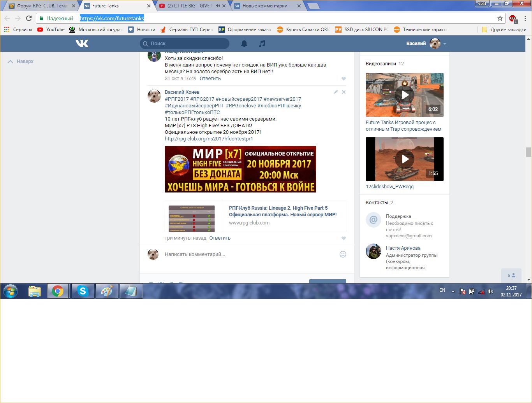Open the notifications bell
Viewport: 532px width, 403px height.
click(244, 44)
